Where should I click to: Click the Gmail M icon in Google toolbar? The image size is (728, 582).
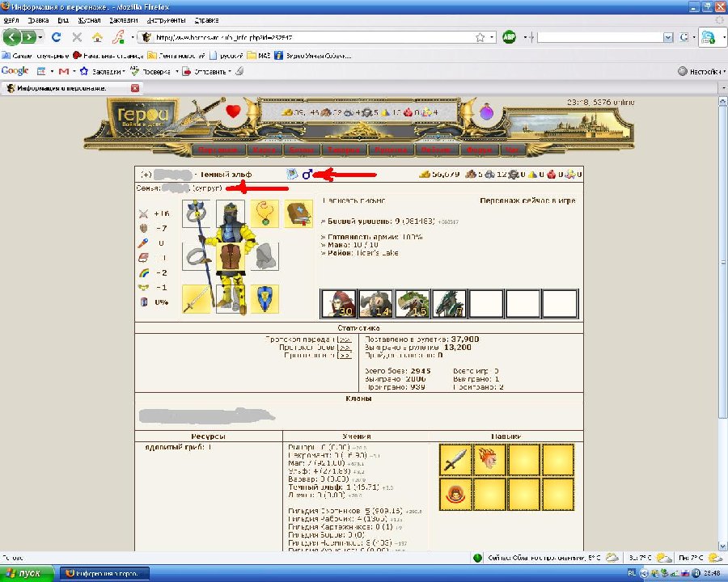click(64, 71)
